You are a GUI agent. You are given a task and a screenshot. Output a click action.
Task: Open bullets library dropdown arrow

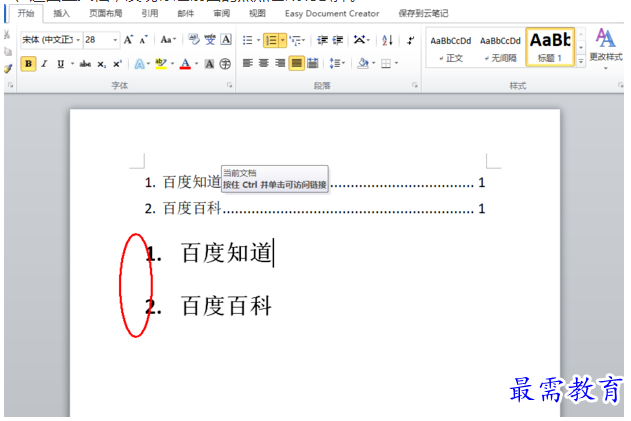point(258,40)
